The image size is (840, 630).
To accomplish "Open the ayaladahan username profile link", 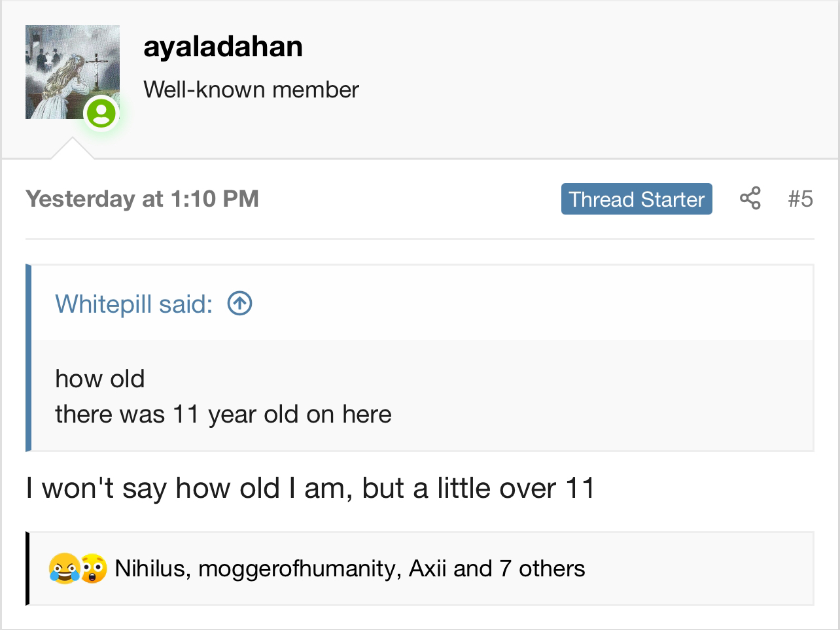I will tap(223, 46).
